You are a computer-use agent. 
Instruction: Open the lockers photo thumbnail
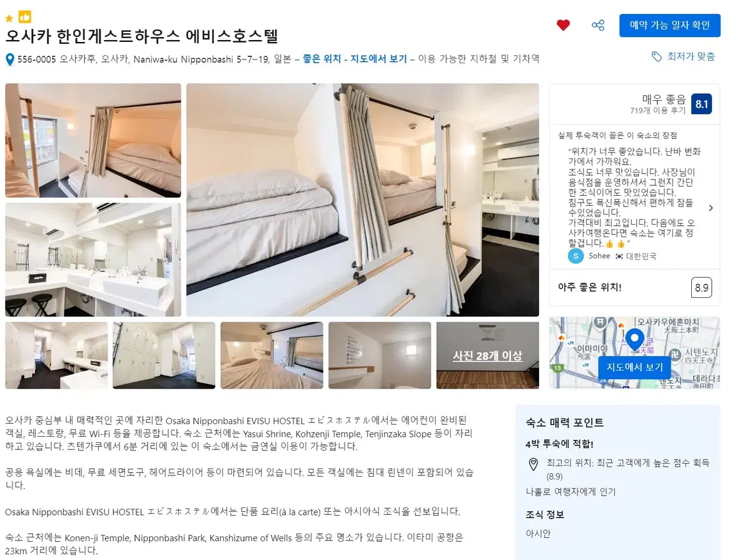coord(164,355)
